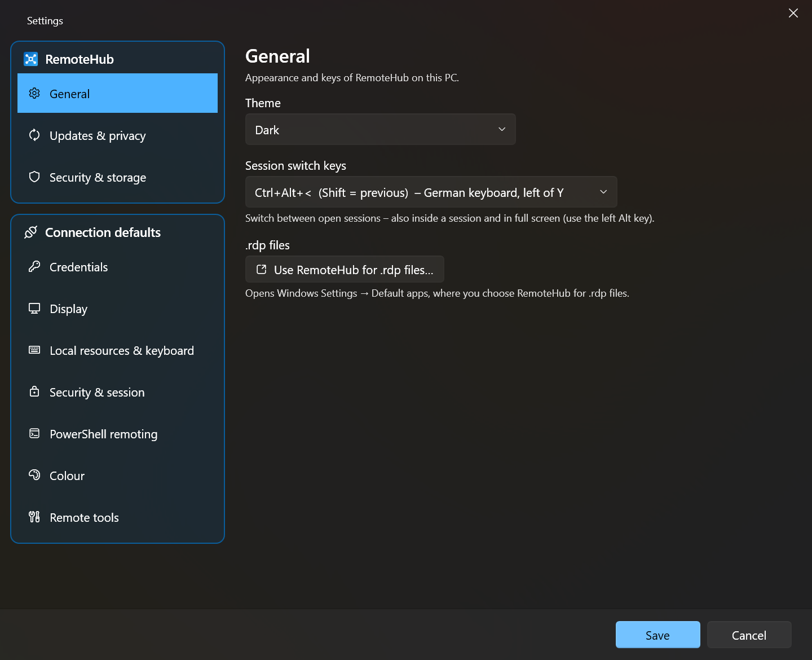The width and height of the screenshot is (812, 660).
Task: Switch to the Credentials page
Action: tap(117, 267)
